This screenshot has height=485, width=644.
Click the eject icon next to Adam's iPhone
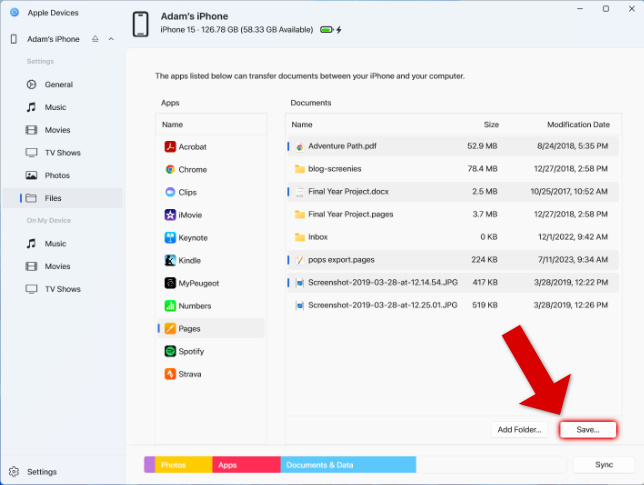click(x=95, y=39)
